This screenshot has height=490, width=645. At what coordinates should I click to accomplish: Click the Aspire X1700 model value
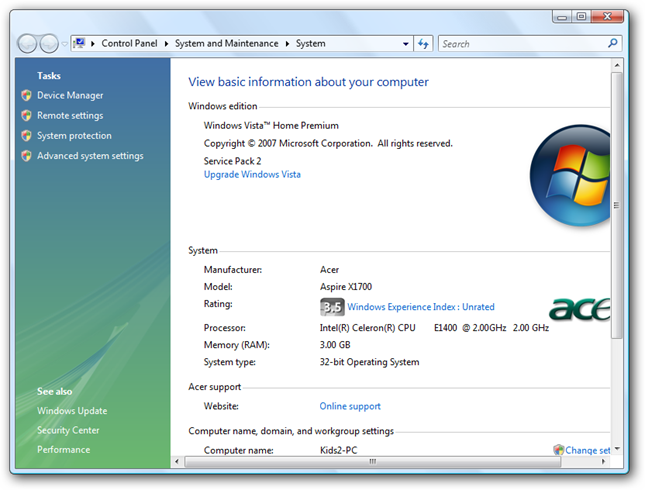click(x=346, y=287)
